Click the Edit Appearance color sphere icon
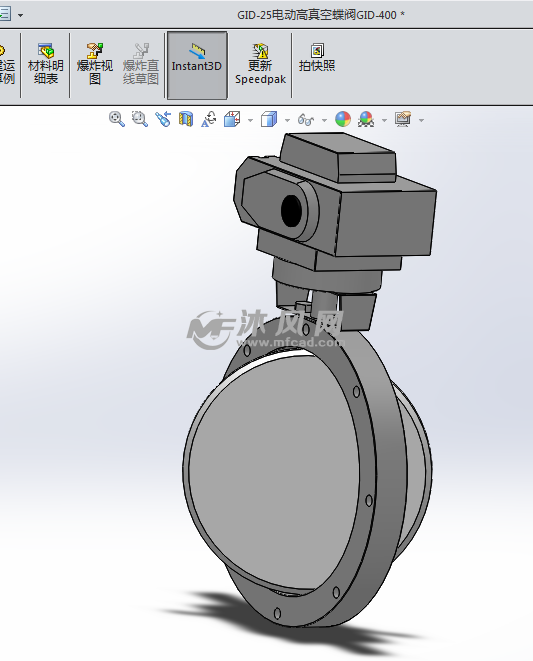Image resolution: width=533 pixels, height=661 pixels. (343, 119)
